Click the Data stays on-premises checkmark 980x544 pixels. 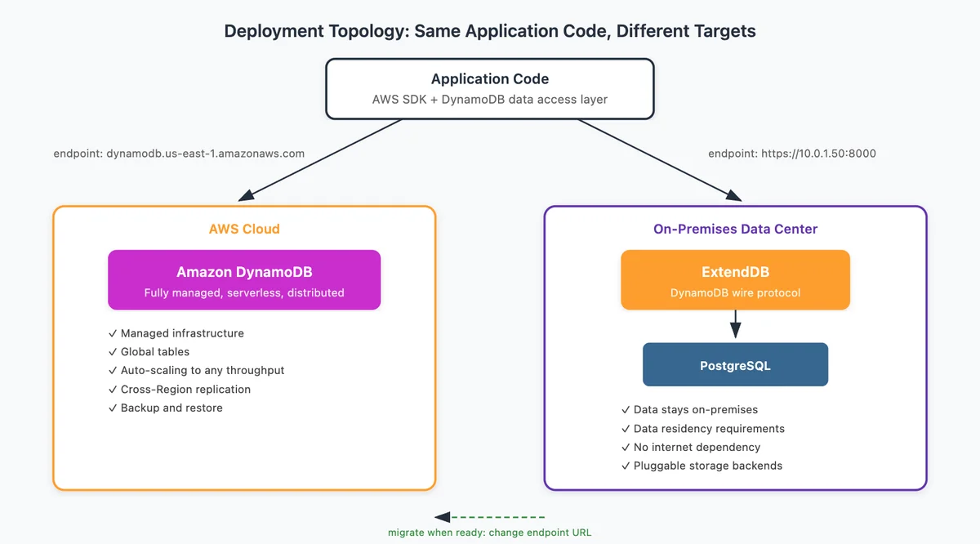(x=626, y=410)
